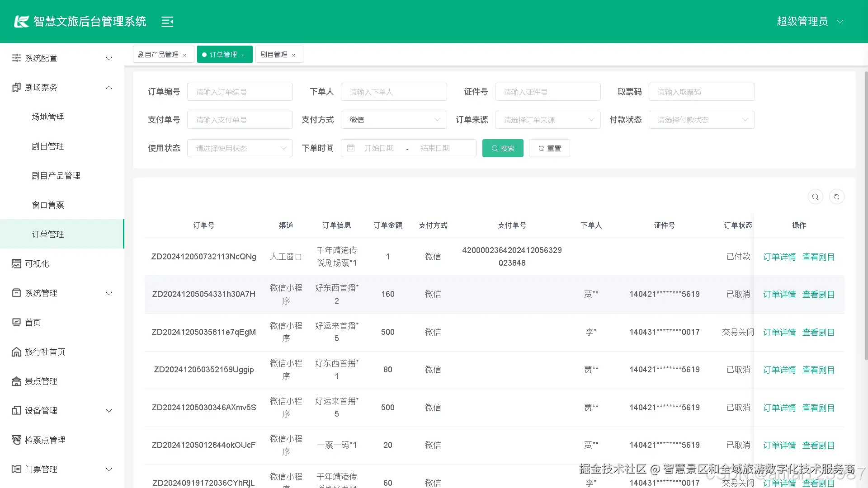Click the sidebar collapse hamburger icon

pyautogui.click(x=167, y=22)
